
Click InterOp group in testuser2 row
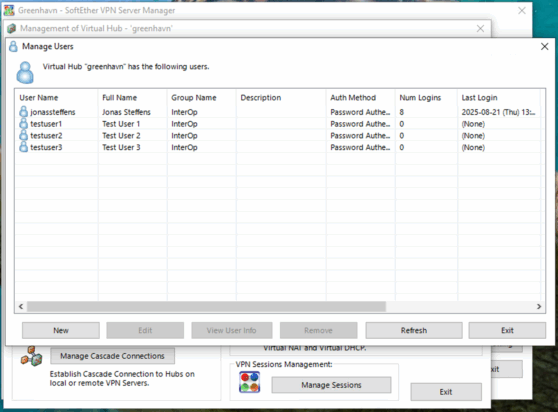[184, 136]
